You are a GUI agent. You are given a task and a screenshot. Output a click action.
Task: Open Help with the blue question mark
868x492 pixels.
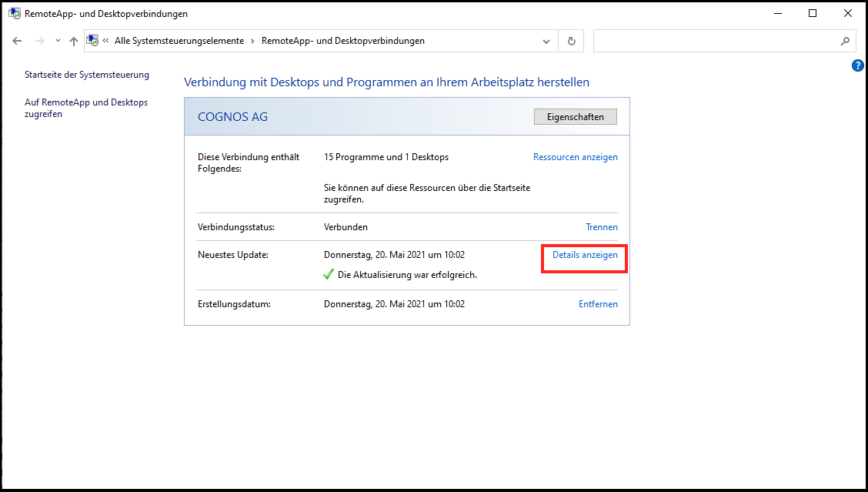tap(857, 66)
